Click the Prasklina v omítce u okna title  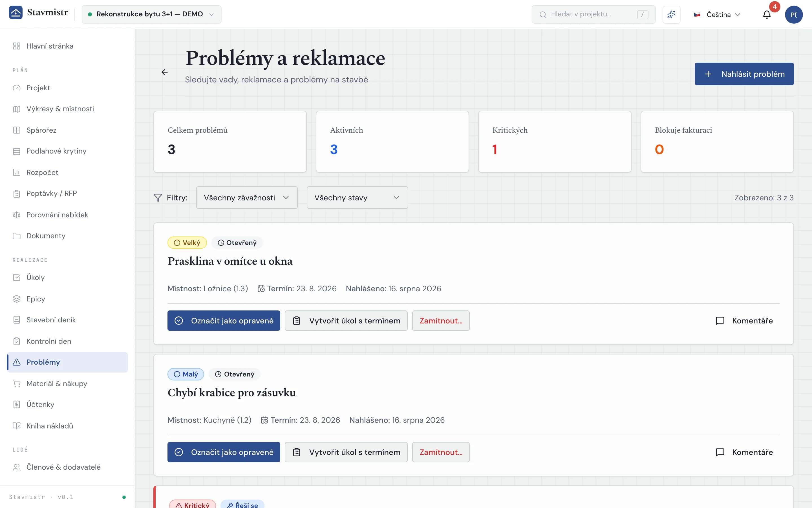(x=230, y=261)
